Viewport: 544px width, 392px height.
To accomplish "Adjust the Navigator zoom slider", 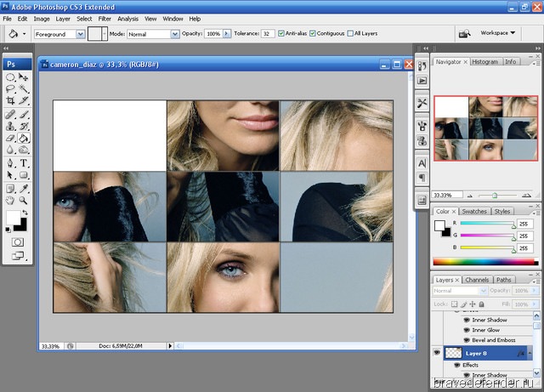I will point(495,196).
